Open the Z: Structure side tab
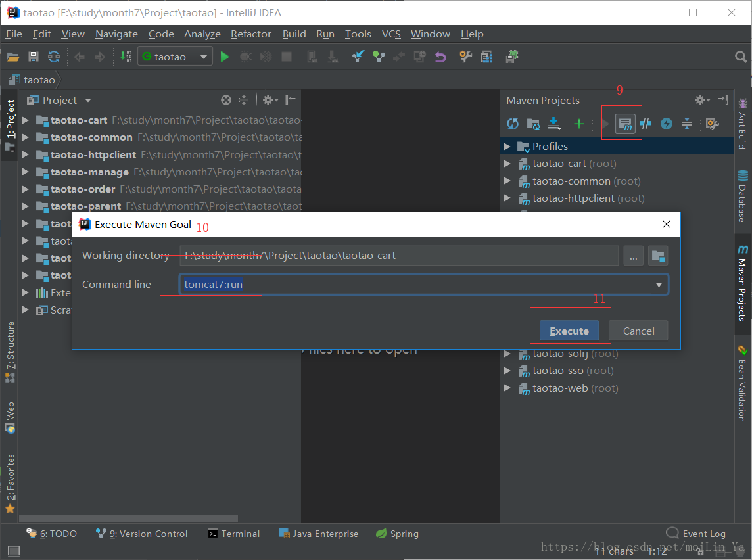This screenshot has width=752, height=560. [10, 352]
